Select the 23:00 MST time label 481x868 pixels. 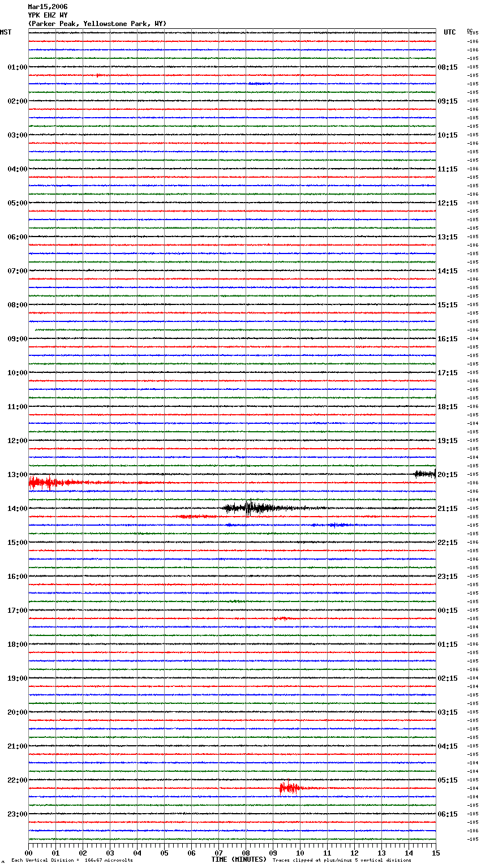(18, 814)
